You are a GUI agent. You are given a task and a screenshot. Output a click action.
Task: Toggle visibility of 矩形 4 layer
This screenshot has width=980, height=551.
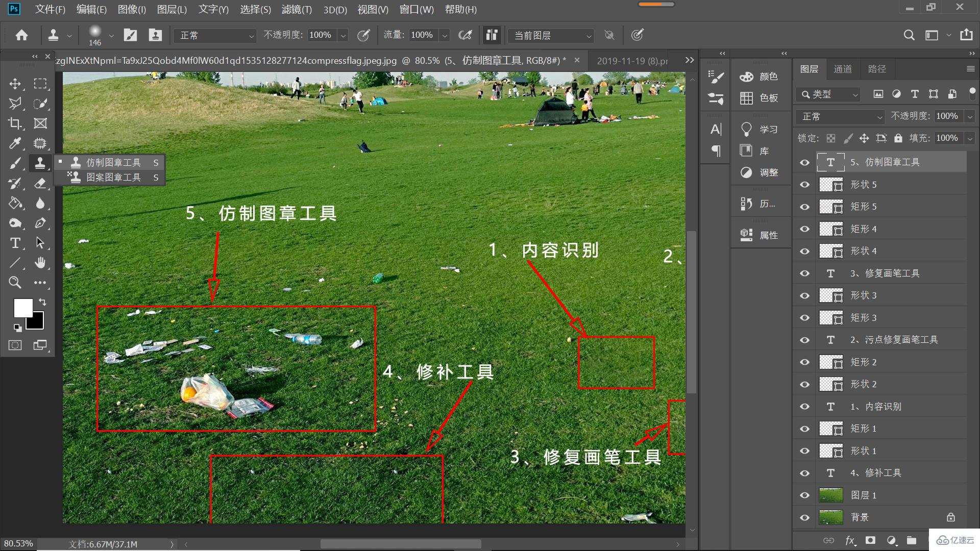pyautogui.click(x=805, y=229)
